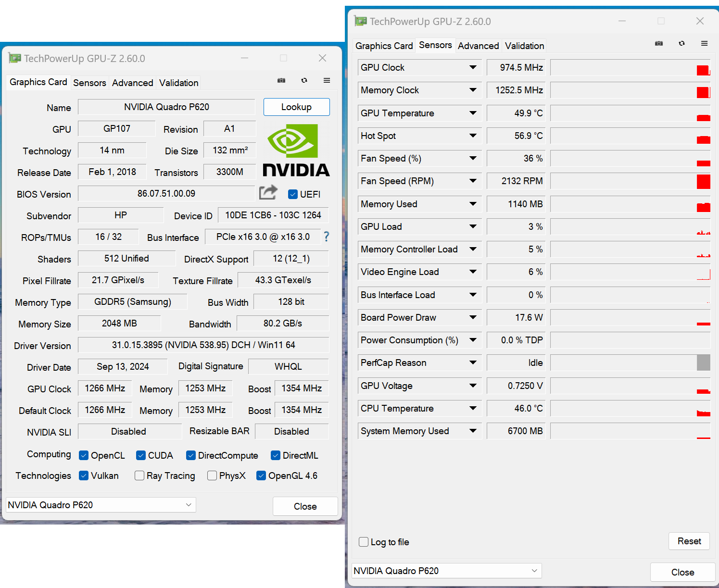
Task: Click the PerfCap Reason graph bar
Action: pos(704,363)
